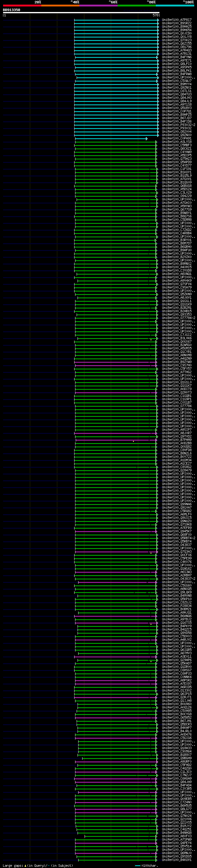Click the =100char. scale legend
The height and width of the screenshot is (868, 197).
[146, 866]
